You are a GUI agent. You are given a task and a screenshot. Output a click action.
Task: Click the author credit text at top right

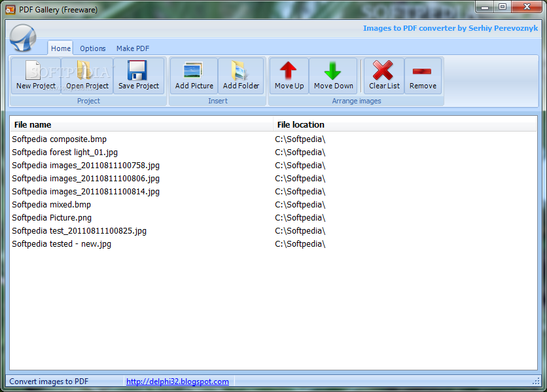(x=450, y=28)
